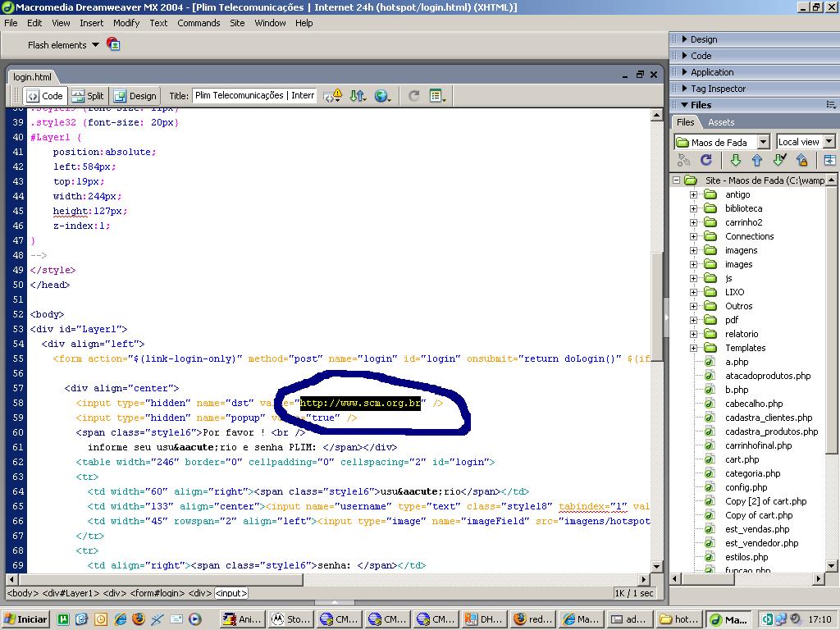The height and width of the screenshot is (630, 840).
Task: Click the Check In files padlock icon
Action: tap(801, 161)
